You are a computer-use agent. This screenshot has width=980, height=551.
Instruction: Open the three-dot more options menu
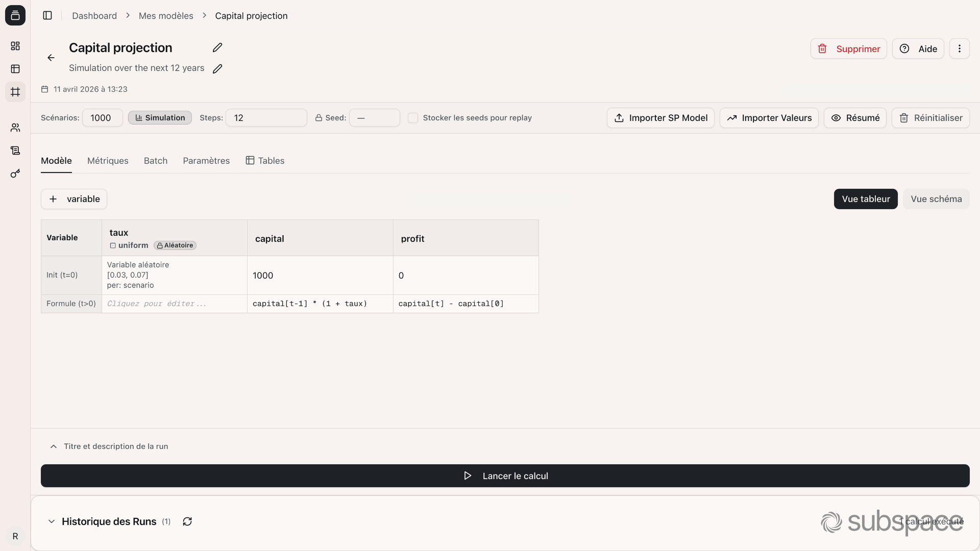(959, 48)
